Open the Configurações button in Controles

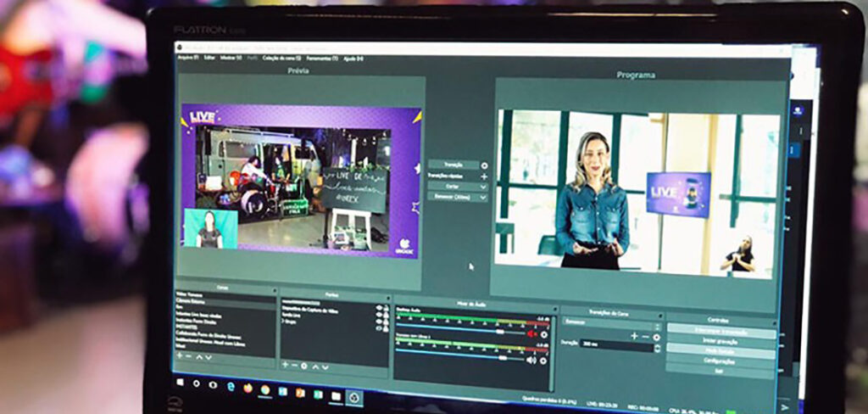(x=721, y=361)
